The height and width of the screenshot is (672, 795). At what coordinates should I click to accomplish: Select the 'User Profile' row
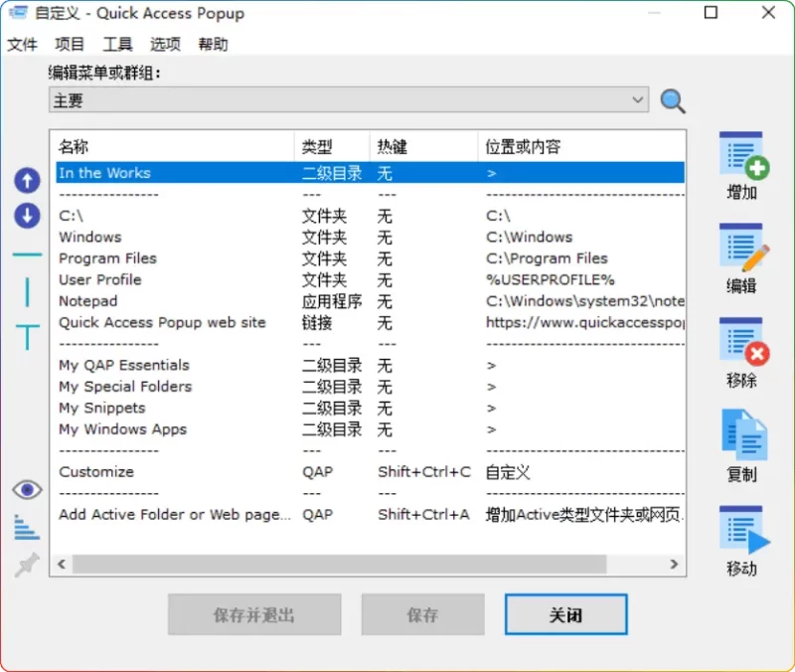[370, 279]
